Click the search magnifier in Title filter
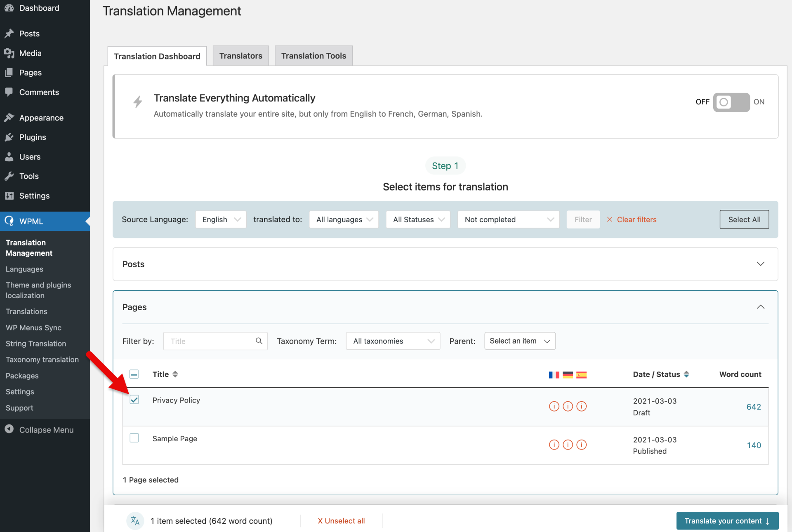792x532 pixels. pyautogui.click(x=259, y=341)
